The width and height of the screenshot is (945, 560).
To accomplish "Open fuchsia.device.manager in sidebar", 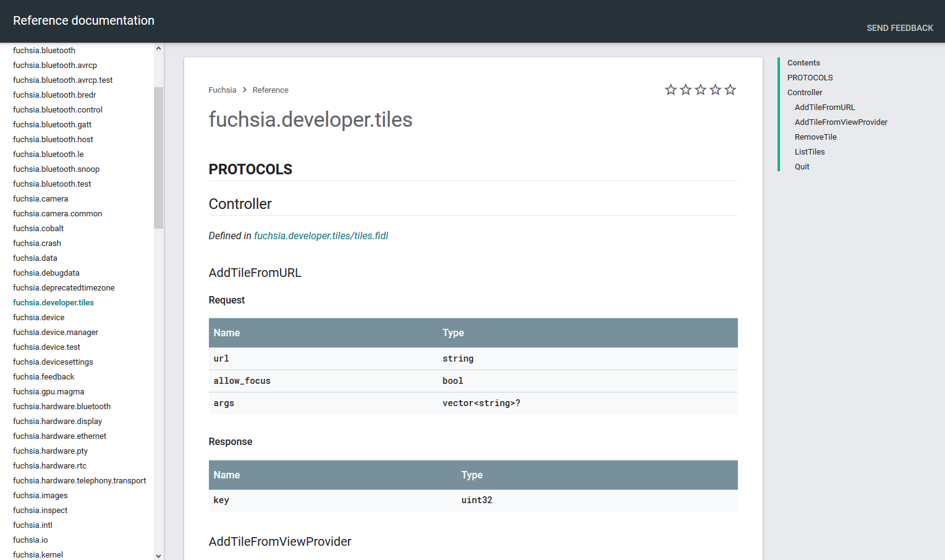I will (56, 332).
